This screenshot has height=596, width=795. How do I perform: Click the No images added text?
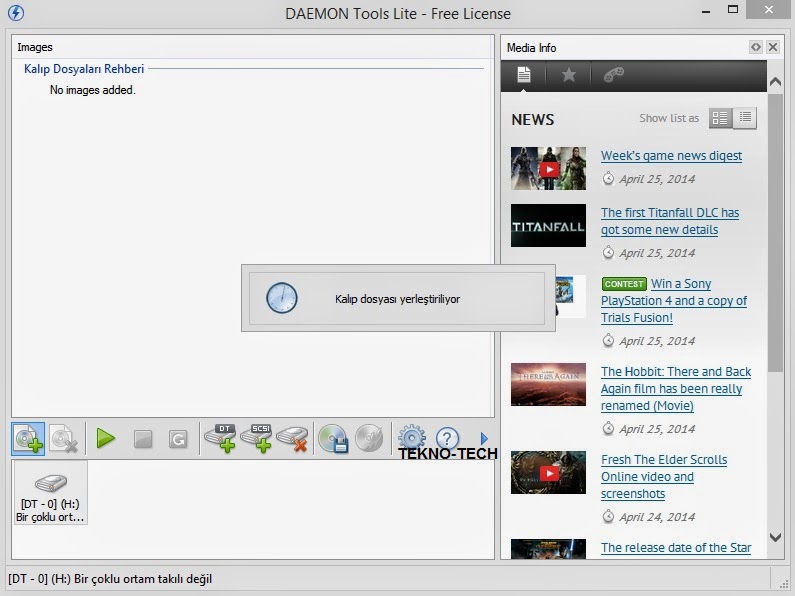pyautogui.click(x=93, y=90)
